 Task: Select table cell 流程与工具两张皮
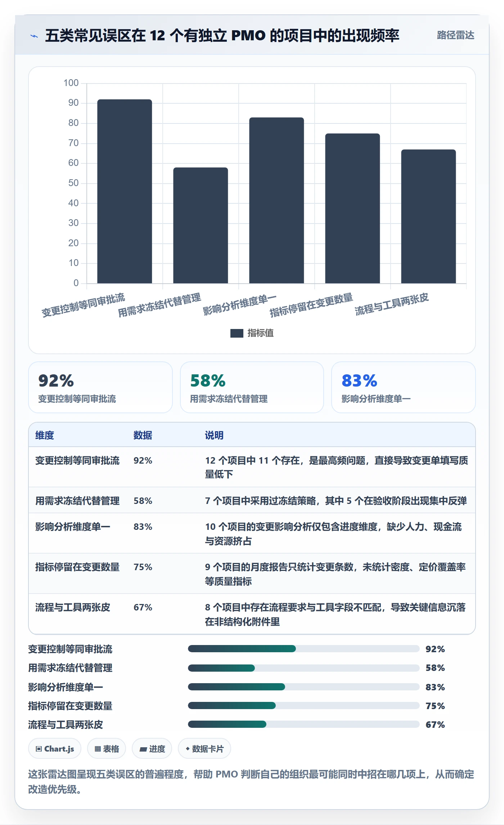click(73, 607)
